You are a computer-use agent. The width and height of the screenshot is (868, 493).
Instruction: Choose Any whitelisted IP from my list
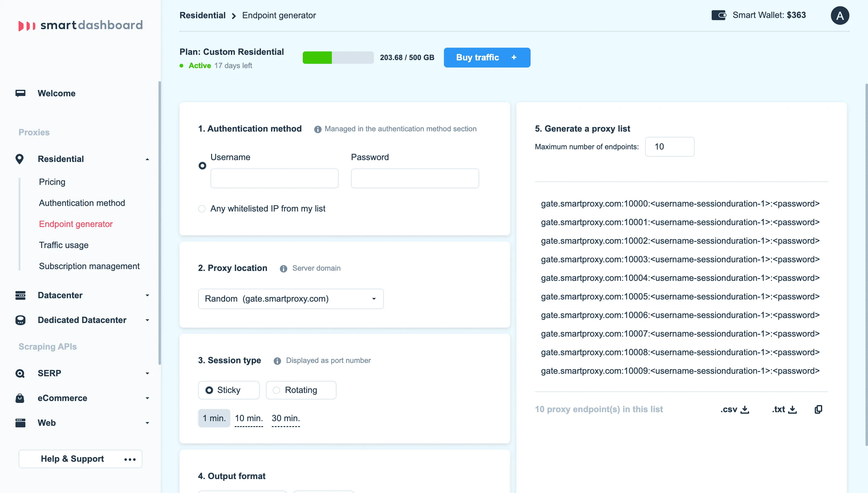click(x=202, y=209)
